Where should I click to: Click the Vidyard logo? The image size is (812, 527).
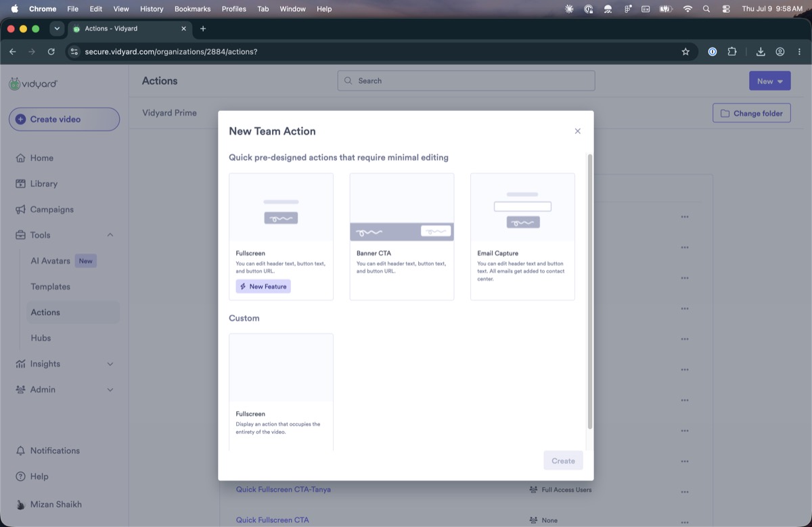(x=33, y=84)
